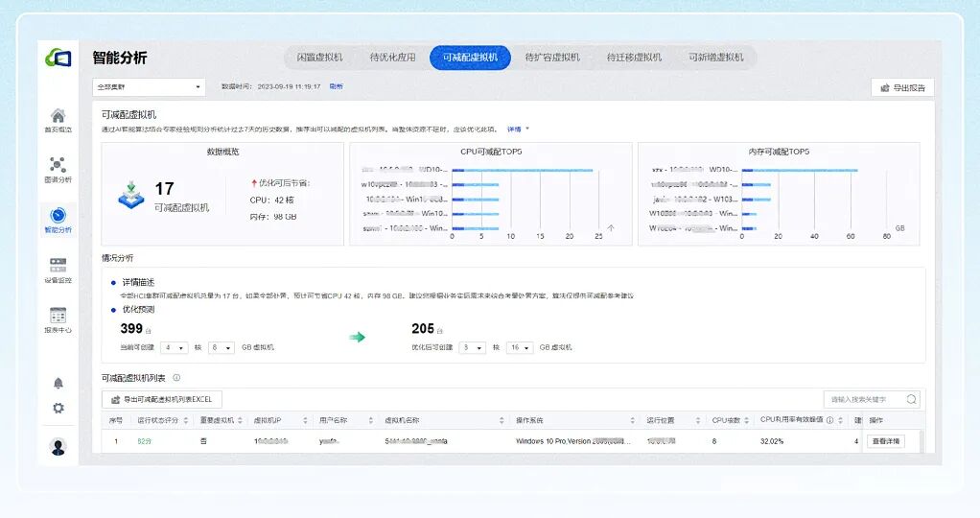Viewport: 980px width, 518px height.
Task: Sort by 虚拟机名称 column
Action: pyautogui.click(x=502, y=420)
